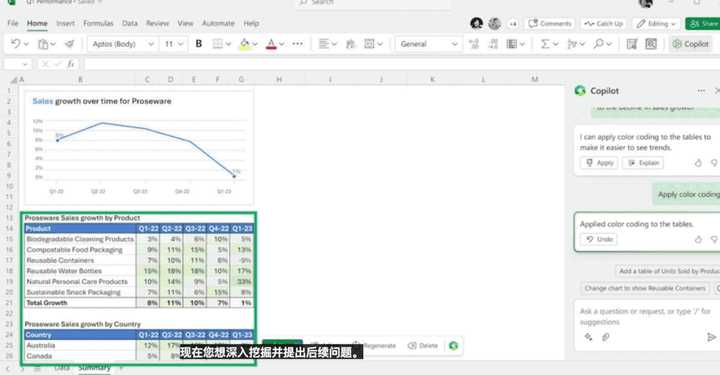Click thumbs up on color coding suggestion card
This screenshot has width=720, height=375.
click(698, 163)
